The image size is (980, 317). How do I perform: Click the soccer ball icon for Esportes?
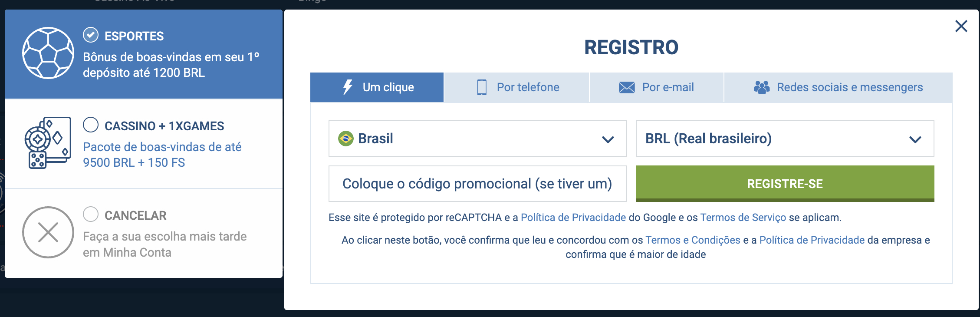(x=48, y=53)
